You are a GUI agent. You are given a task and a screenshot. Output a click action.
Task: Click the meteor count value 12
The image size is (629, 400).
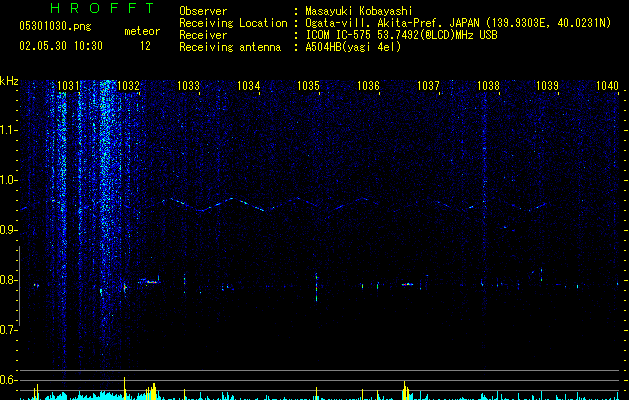click(145, 46)
